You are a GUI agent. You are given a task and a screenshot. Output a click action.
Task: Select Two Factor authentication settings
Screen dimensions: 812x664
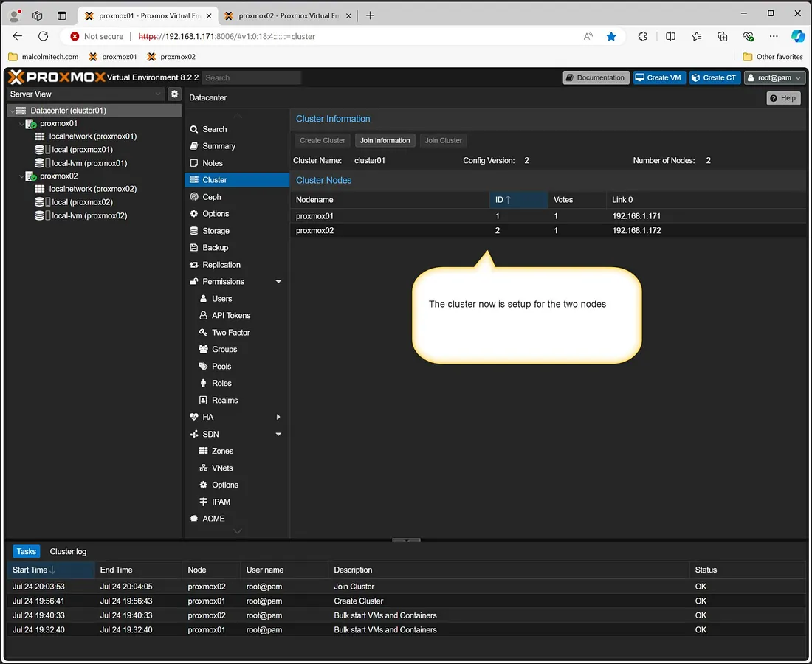[x=230, y=333]
